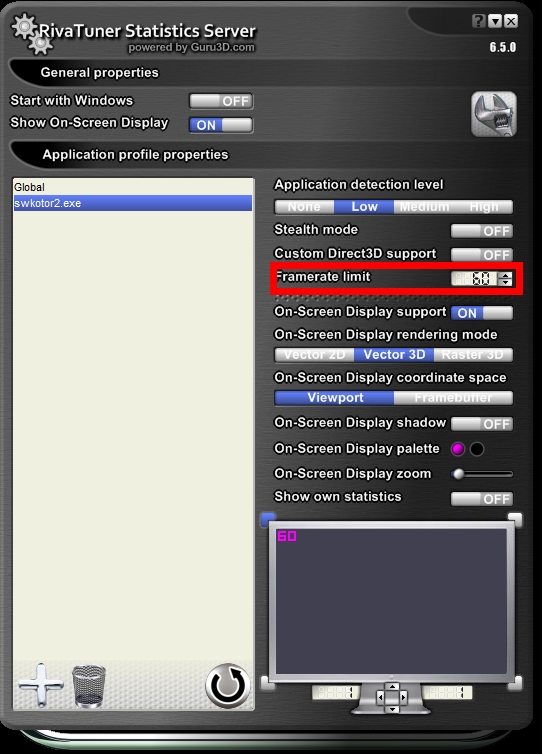The image size is (542, 754).
Task: Increase framerate limit with up stepper
Action: [x=505, y=275]
